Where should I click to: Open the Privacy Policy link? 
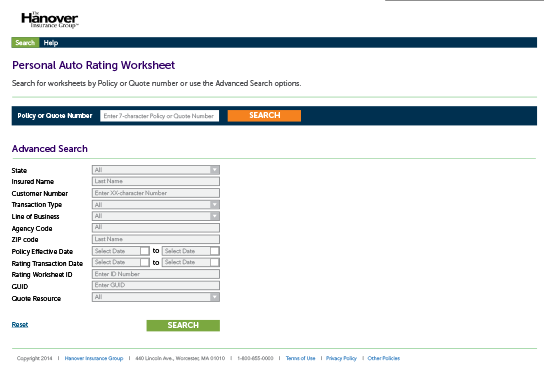[341, 358]
